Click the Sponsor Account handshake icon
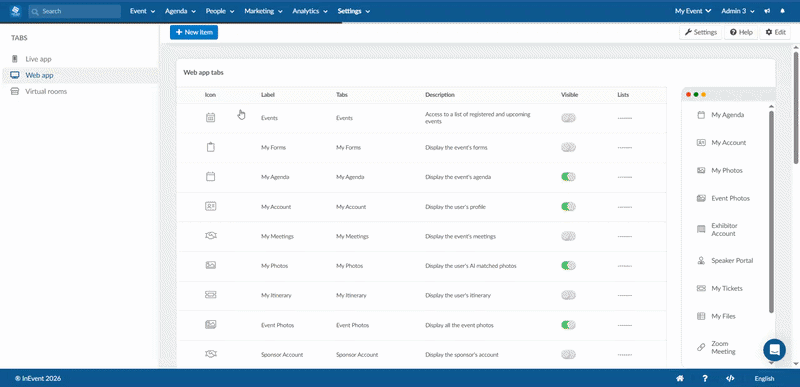The height and width of the screenshot is (387, 800). tap(210, 354)
